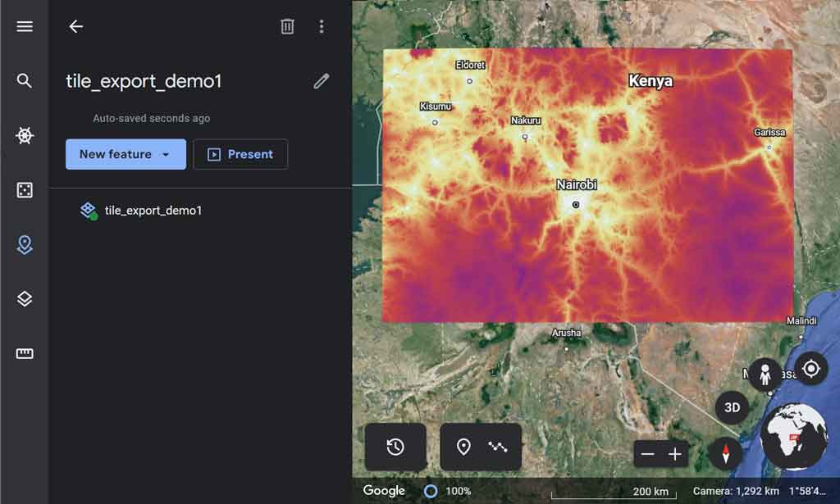The height and width of the screenshot is (504, 840).
Task: Open historical imagery with the clock icon
Action: pos(396,447)
